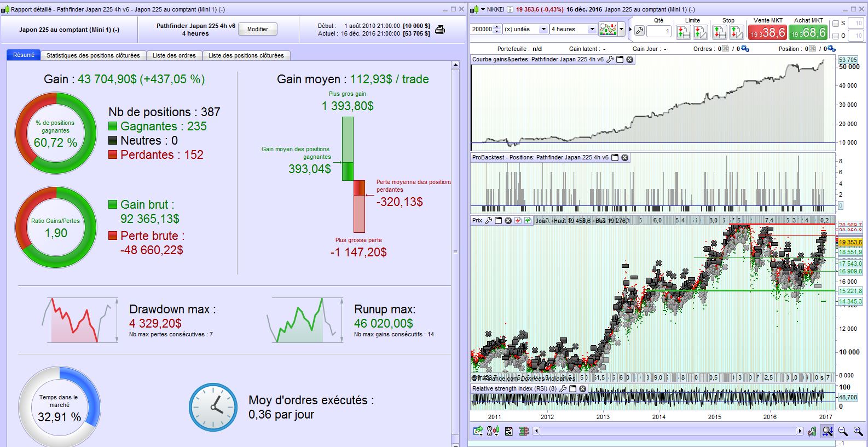This screenshot has width=868, height=447.
Task: Print the detailed report using the printer icon
Action: [439, 30]
